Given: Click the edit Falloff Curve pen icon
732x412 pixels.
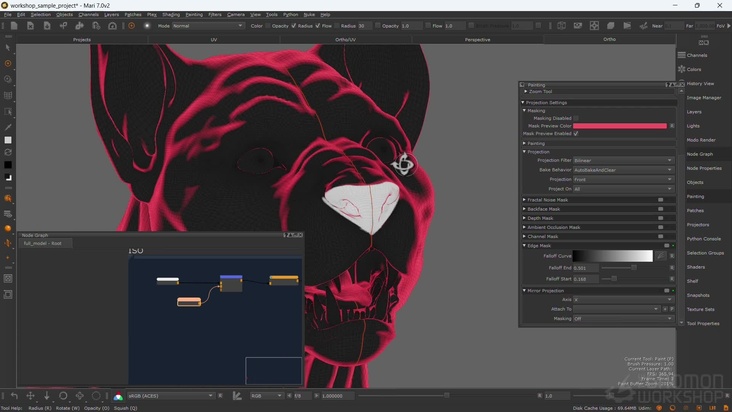Looking at the screenshot, I should [x=661, y=256].
